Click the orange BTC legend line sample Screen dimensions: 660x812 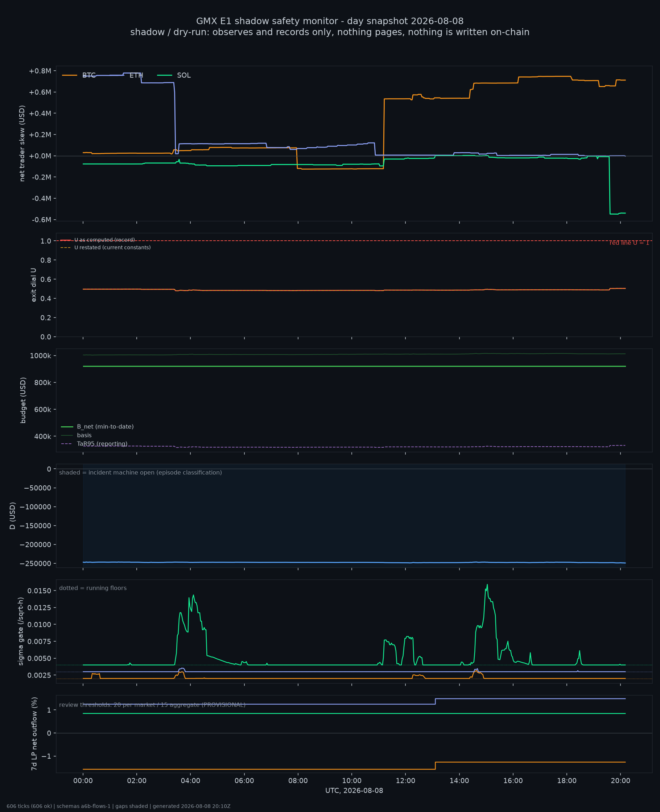click(x=70, y=75)
